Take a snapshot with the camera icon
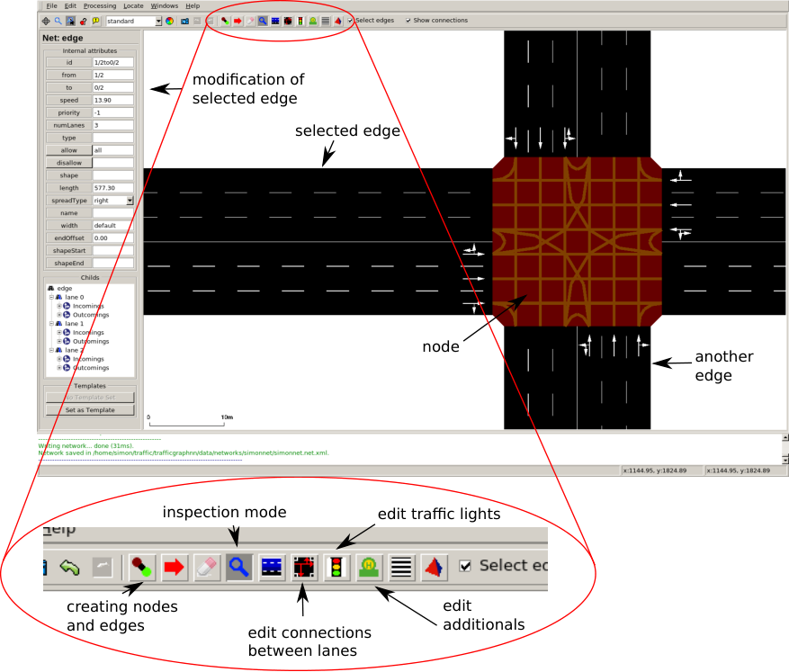789x672 pixels. (x=184, y=21)
